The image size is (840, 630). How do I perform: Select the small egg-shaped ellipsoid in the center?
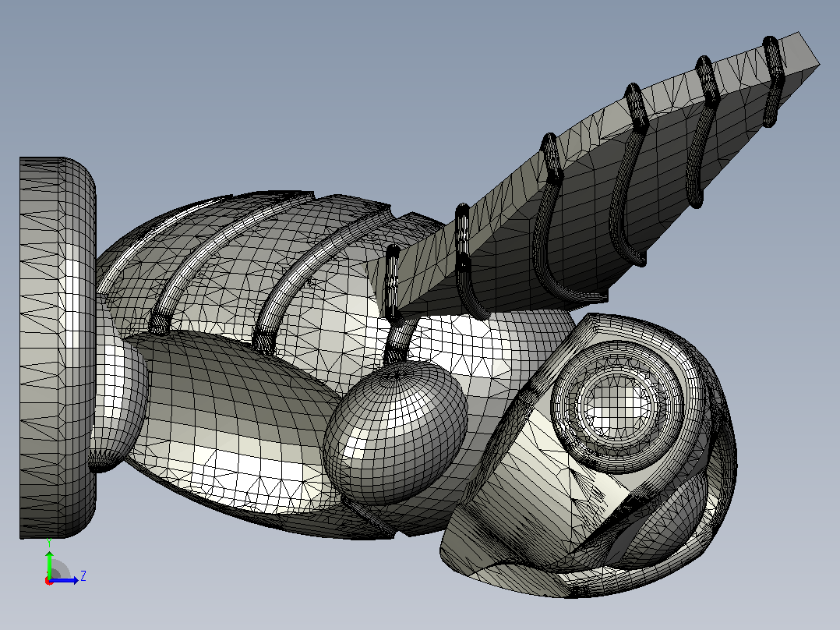pyautogui.click(x=395, y=432)
